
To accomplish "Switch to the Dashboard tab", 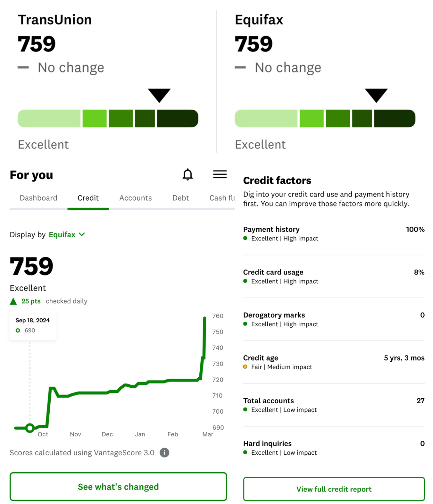I will point(38,198).
